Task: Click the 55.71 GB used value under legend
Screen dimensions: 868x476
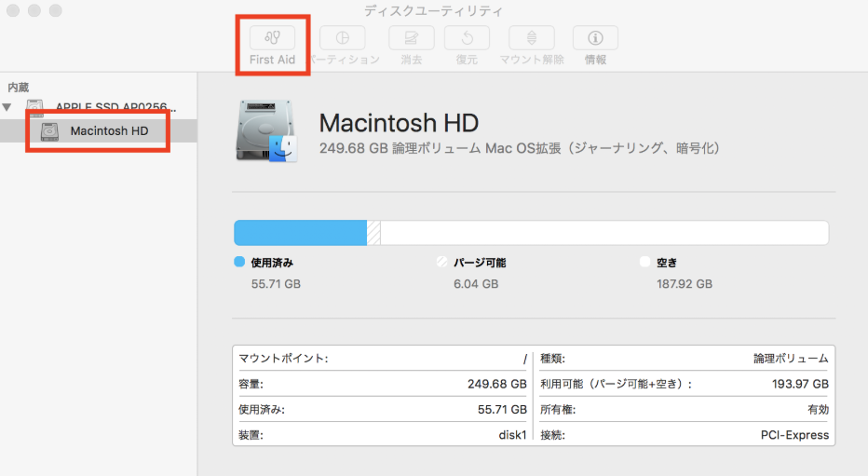Action: click(276, 284)
